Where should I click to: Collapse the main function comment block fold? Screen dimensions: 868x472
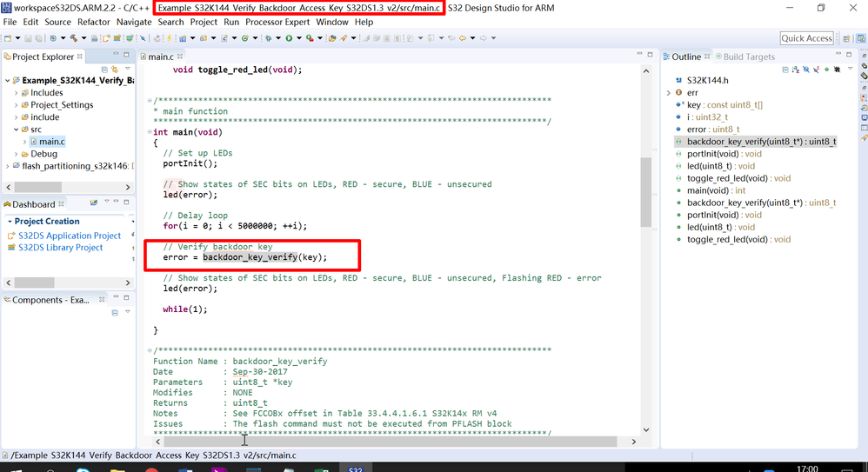point(150,101)
